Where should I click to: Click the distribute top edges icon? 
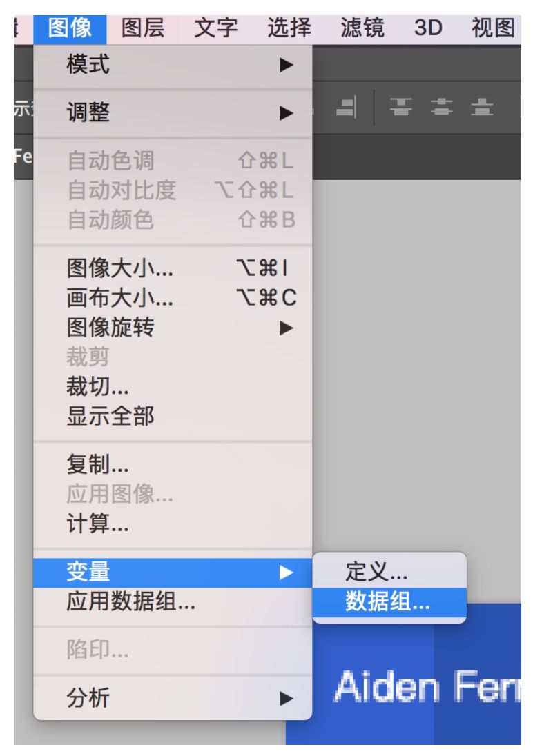(400, 106)
